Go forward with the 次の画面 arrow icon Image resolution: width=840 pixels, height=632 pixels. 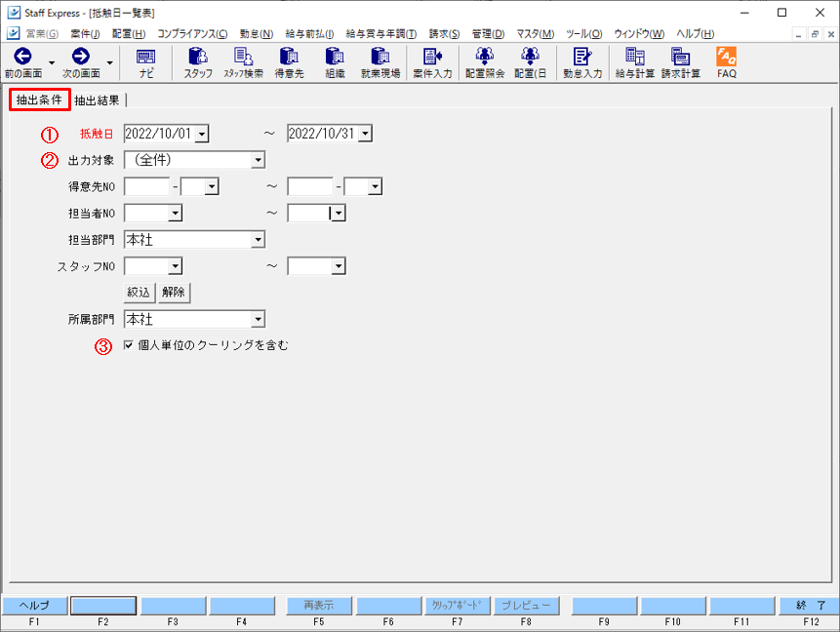click(81, 62)
